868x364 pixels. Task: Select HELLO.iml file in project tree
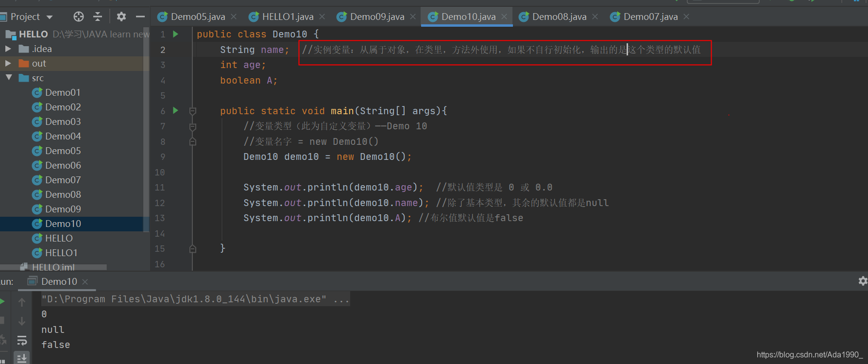click(53, 267)
